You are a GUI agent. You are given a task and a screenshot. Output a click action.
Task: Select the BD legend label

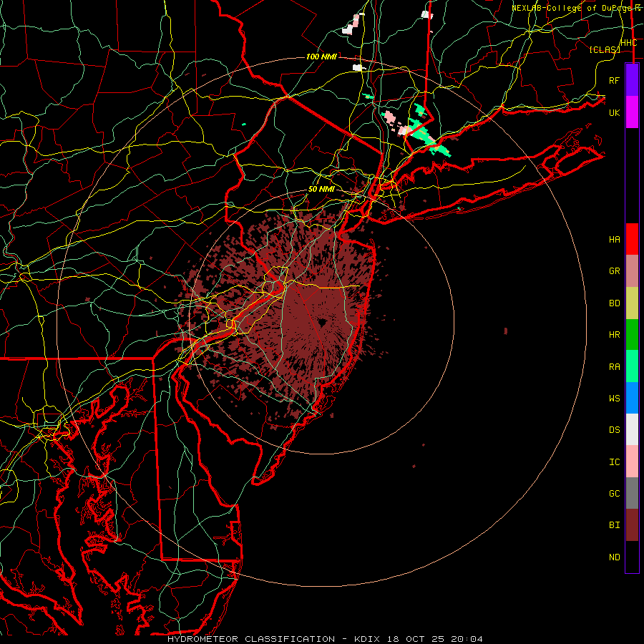615,303
